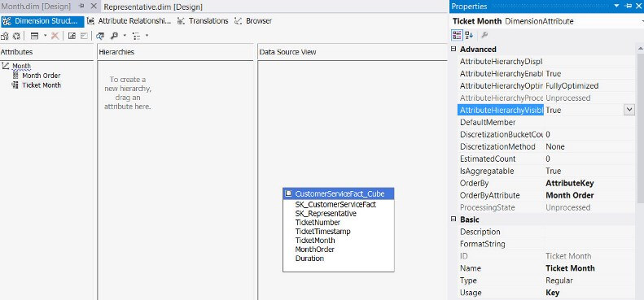Open the Translations tab
The width and height of the screenshot is (644, 300).
(203, 21)
